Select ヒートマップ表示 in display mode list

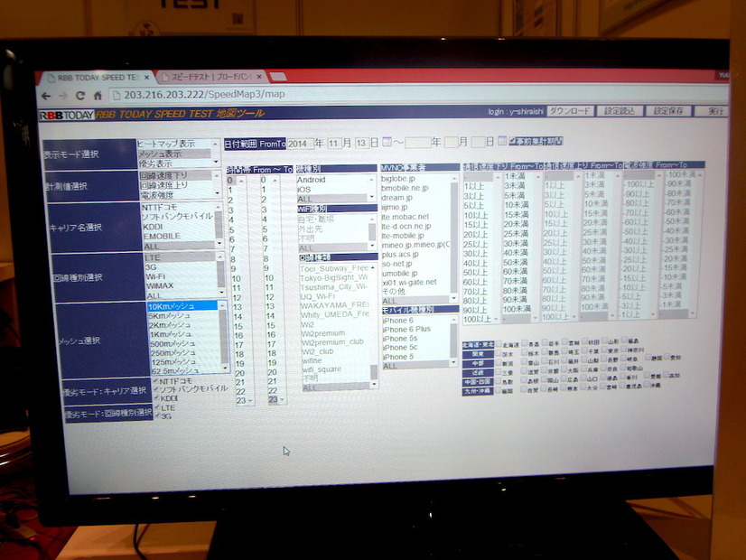click(166, 144)
